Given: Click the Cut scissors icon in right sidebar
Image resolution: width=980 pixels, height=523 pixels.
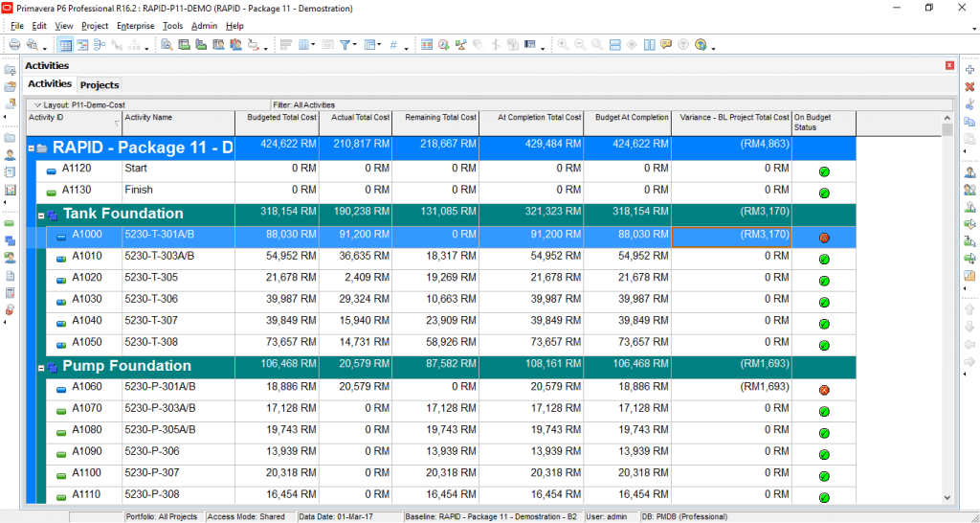Looking at the screenshot, I should click(970, 103).
